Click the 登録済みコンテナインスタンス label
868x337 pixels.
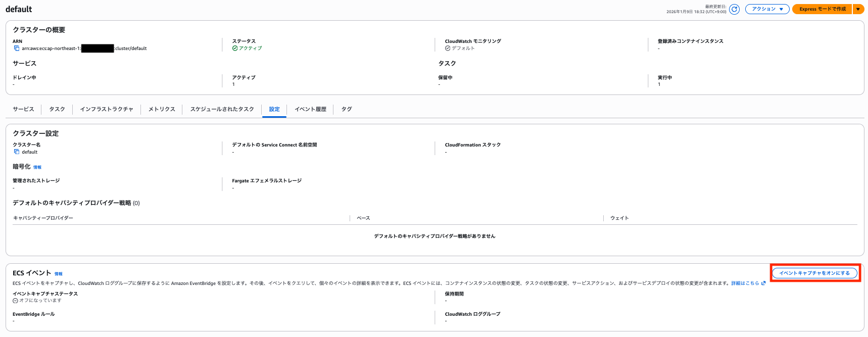[690, 41]
